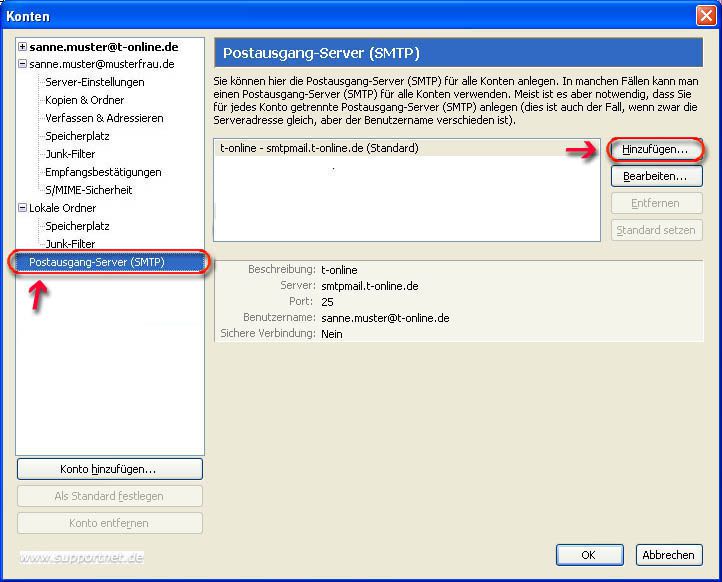Select the Lokale Ordner entry

pos(63,208)
